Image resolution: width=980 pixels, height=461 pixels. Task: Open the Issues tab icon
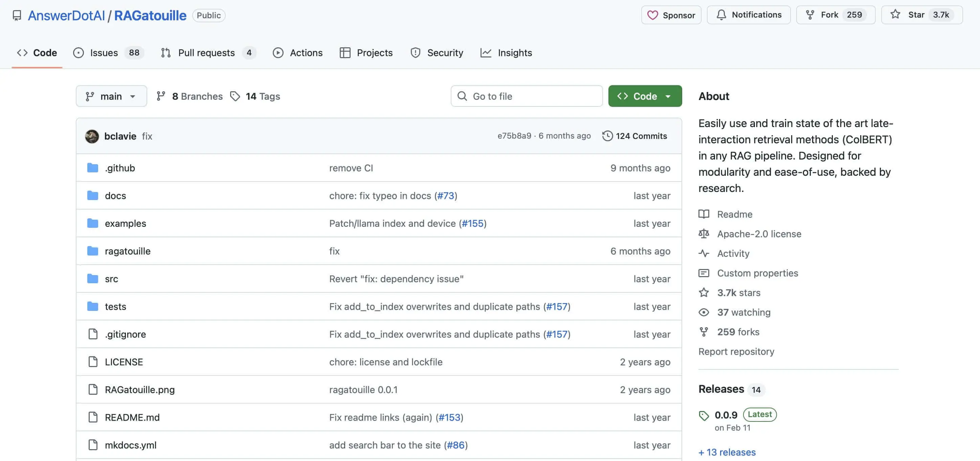pyautogui.click(x=79, y=53)
